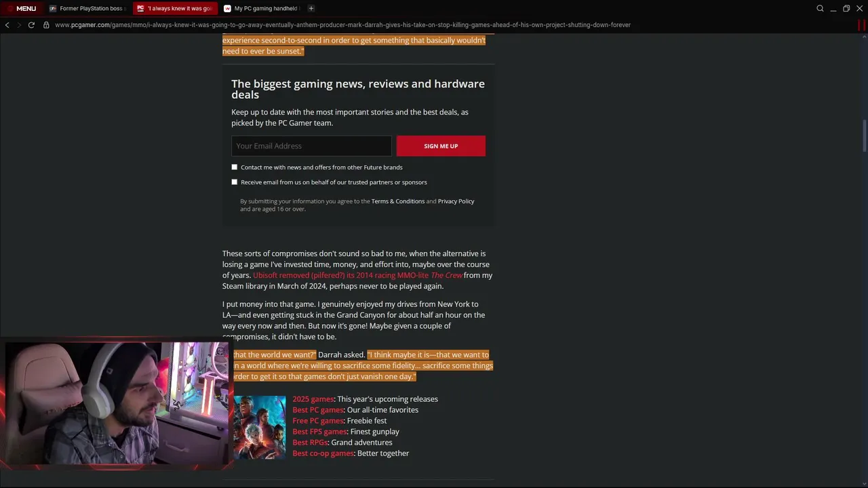
Task: Check 'Contact me with news and offers' box
Action: [235, 167]
